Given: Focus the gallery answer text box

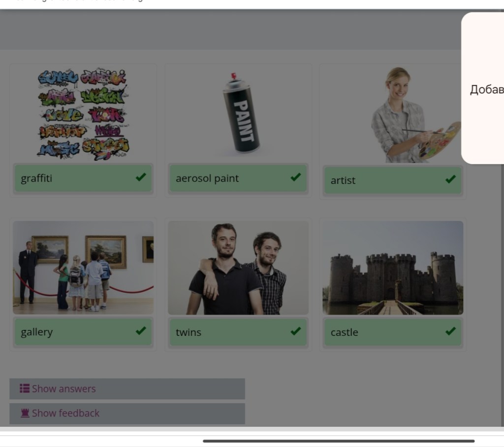Looking at the screenshot, I should 74,332.
